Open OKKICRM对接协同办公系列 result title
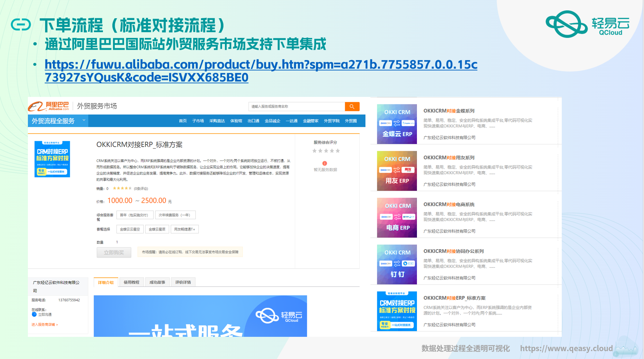Viewport: 644px width, 359px height. click(x=453, y=251)
